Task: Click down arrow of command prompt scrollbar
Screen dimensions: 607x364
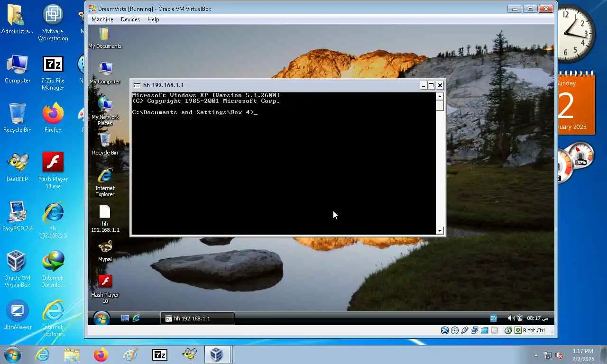Action: [440, 230]
